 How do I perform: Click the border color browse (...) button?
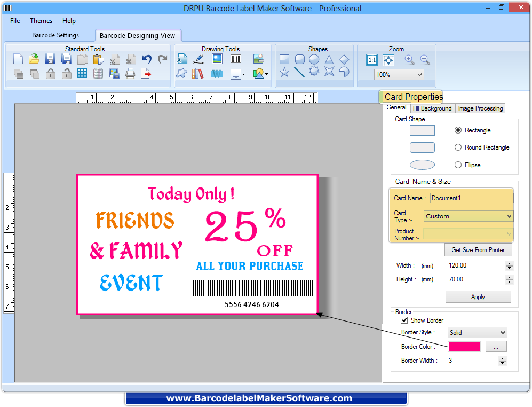496,347
